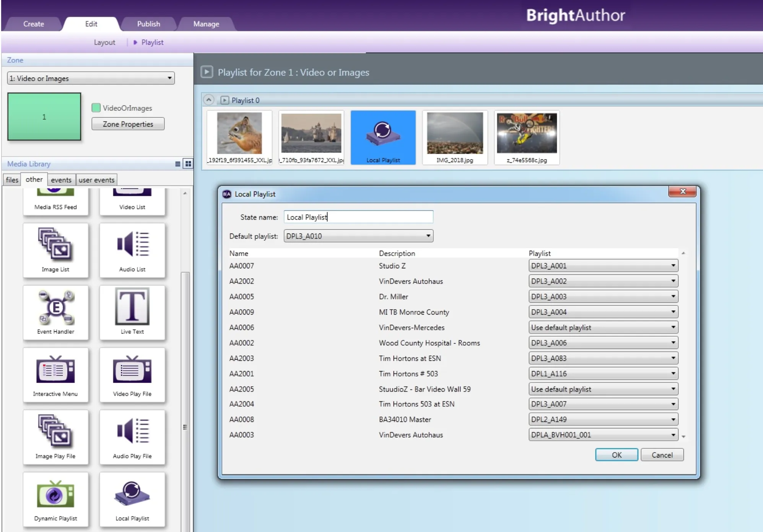Open playlist dropdown for AA2005
The image size is (763, 532).
tap(603, 389)
